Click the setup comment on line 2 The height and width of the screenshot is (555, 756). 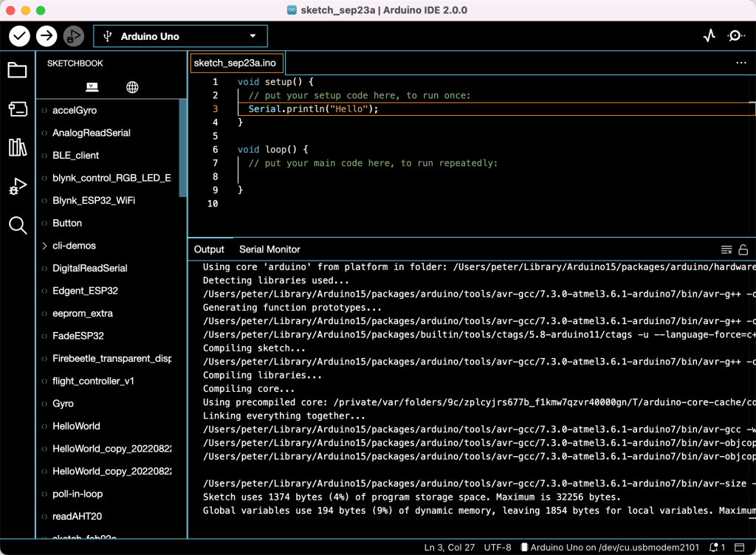coord(360,95)
